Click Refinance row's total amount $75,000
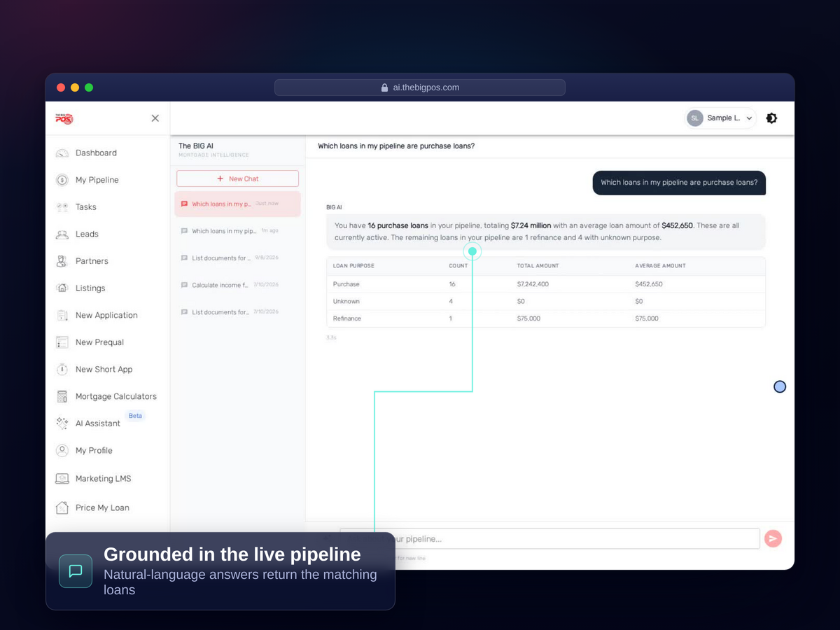840x630 pixels. tap(528, 318)
